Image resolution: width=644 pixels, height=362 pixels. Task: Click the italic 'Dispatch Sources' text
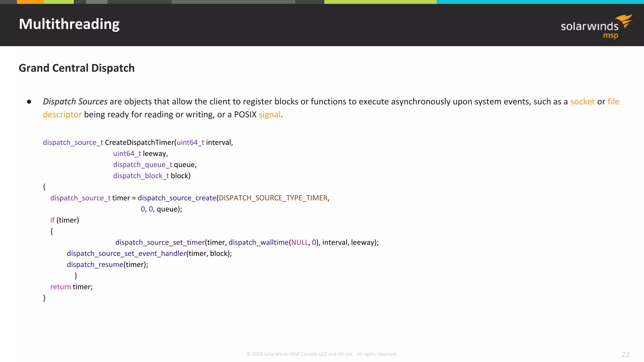pyautogui.click(x=75, y=101)
